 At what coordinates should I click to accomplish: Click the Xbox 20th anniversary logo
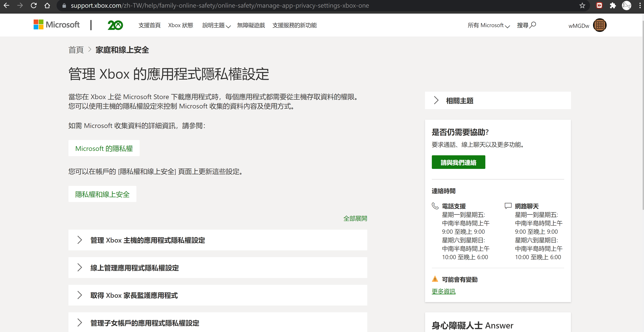click(115, 25)
